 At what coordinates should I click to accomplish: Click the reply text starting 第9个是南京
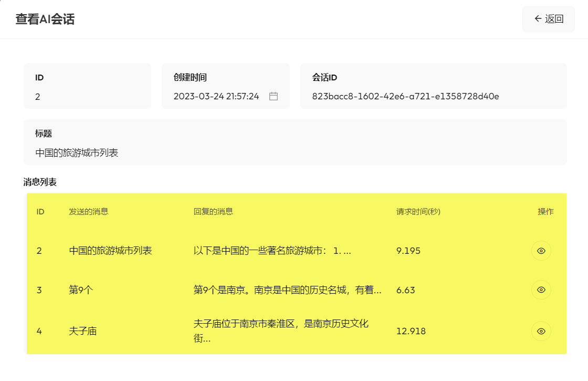click(287, 290)
